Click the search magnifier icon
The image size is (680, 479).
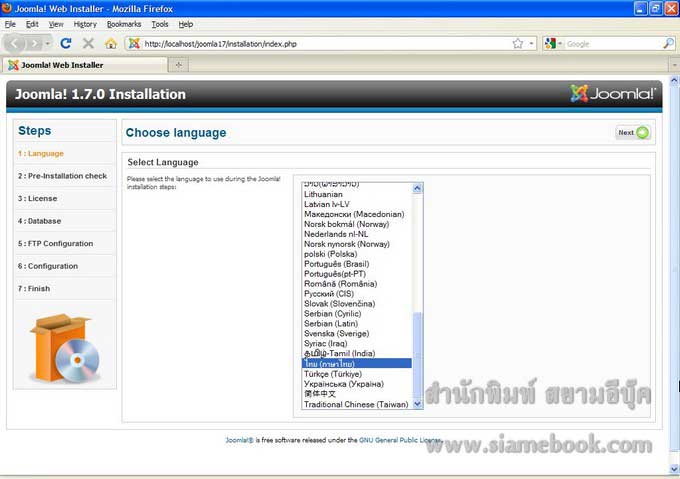pyautogui.click(x=668, y=43)
